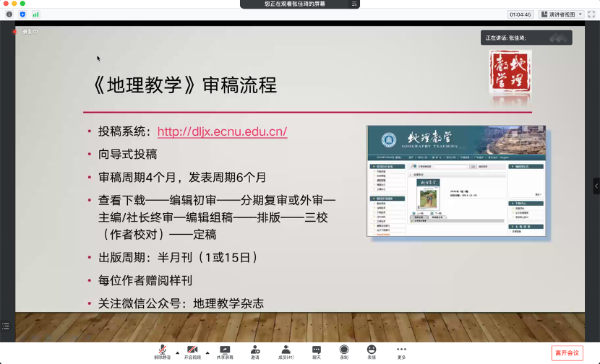Click the green network signal icon
The width and height of the screenshot is (600, 364).
click(35, 14)
